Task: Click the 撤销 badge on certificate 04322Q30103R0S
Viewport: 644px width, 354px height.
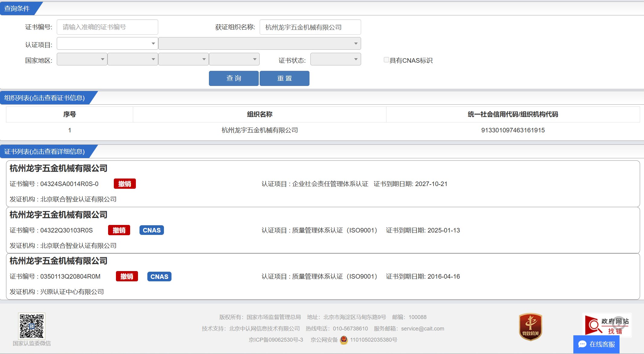Action: tap(119, 230)
